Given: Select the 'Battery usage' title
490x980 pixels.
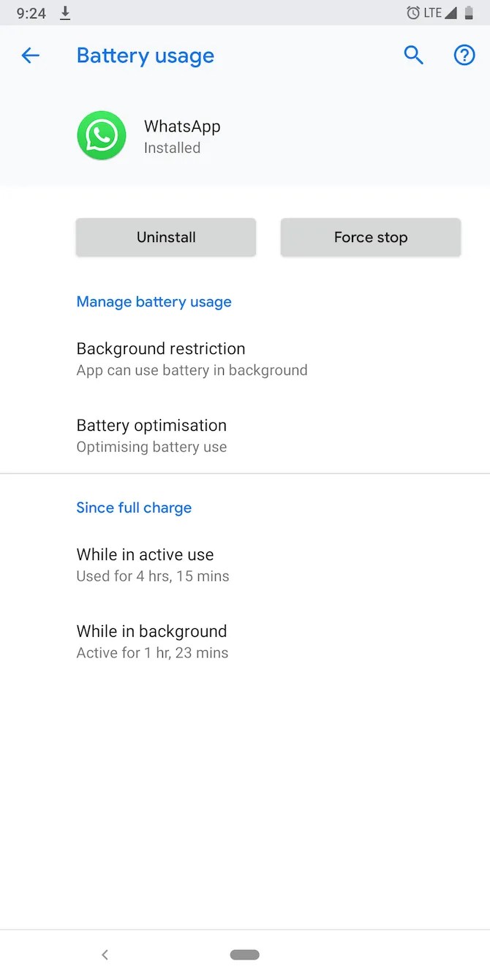Looking at the screenshot, I should click(x=145, y=56).
